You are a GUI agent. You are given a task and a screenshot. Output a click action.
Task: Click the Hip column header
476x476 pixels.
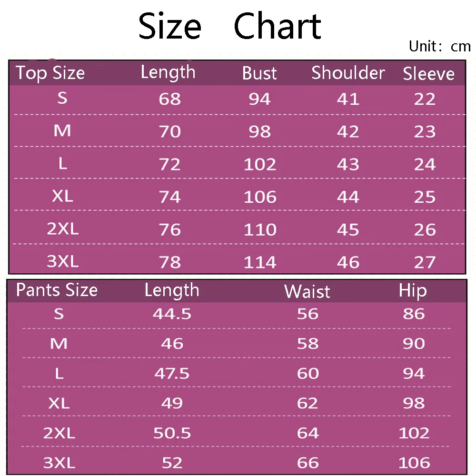point(413,291)
